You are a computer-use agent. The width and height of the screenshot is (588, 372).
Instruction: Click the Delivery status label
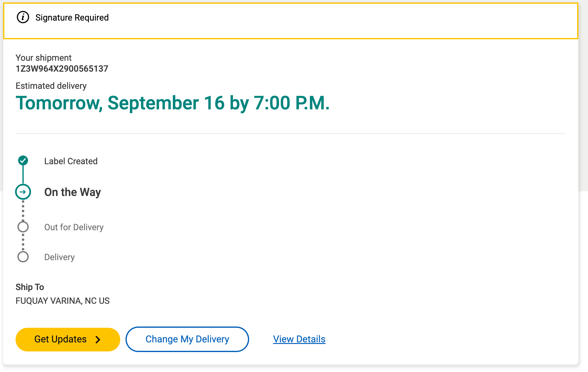coord(59,257)
